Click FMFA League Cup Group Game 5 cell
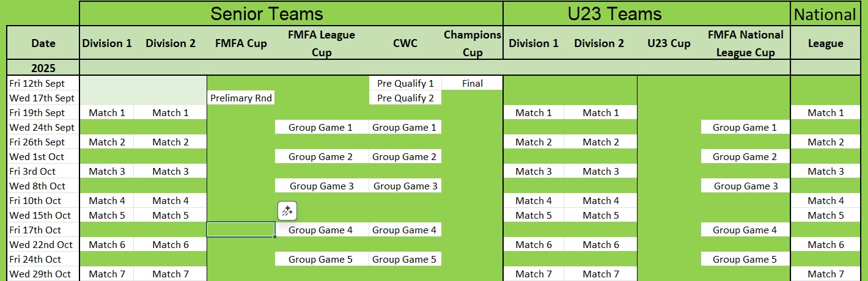This screenshot has width=868, height=281. click(322, 259)
